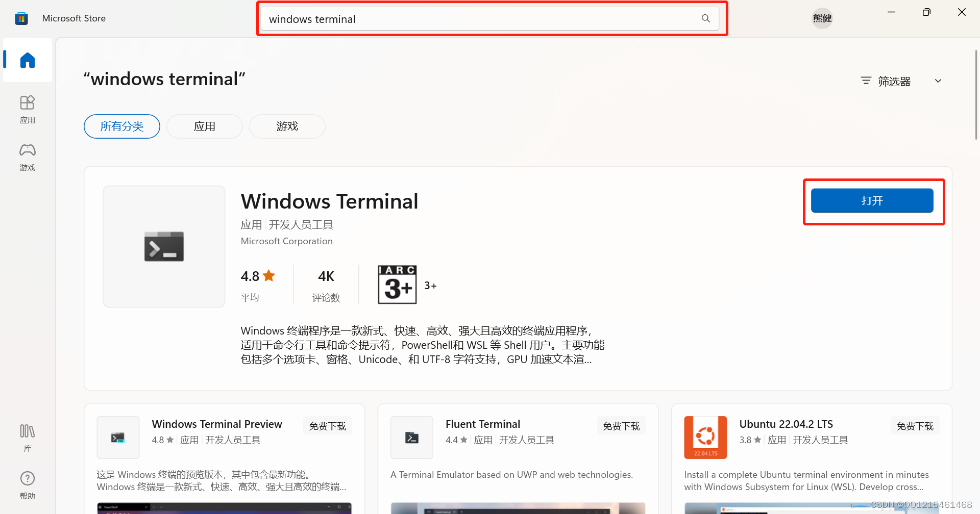Open the Fluent Terminal title
The image size is (980, 514).
[x=483, y=424]
